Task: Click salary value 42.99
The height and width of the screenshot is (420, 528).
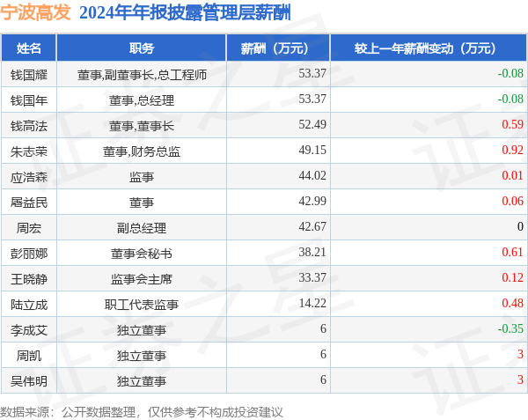Action: pyautogui.click(x=312, y=201)
